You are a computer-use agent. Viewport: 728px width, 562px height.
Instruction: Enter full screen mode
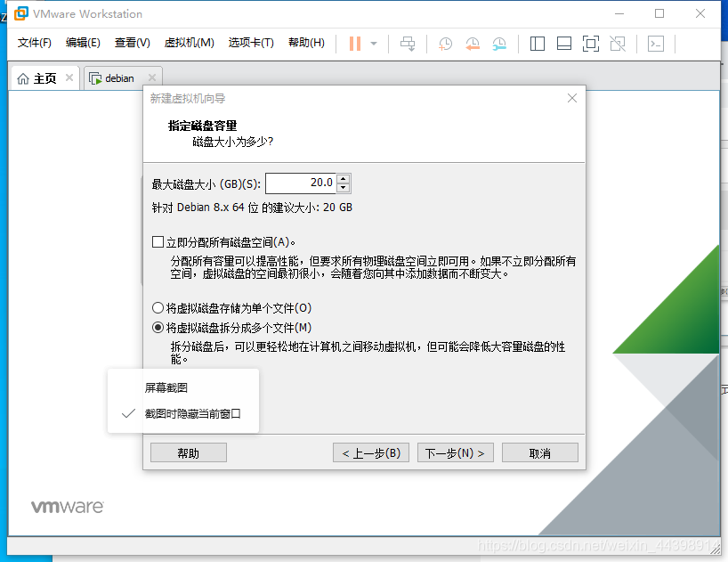tap(590, 43)
